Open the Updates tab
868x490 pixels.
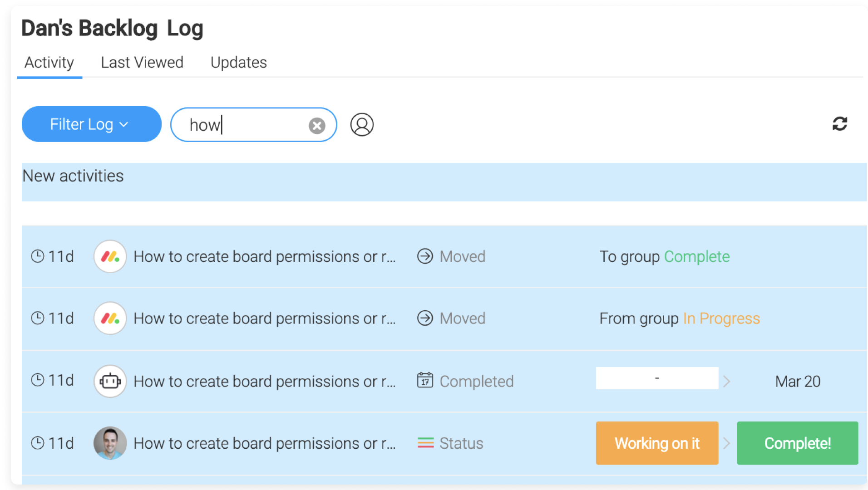(x=239, y=63)
